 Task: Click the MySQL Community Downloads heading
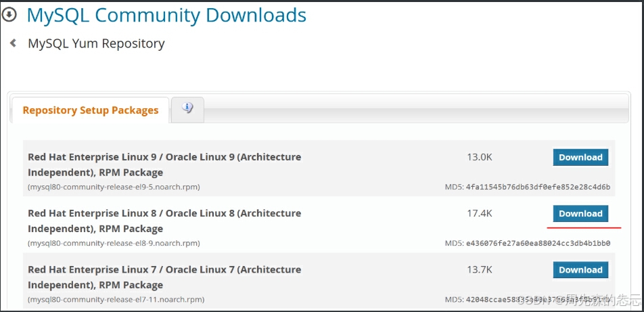[x=166, y=15]
